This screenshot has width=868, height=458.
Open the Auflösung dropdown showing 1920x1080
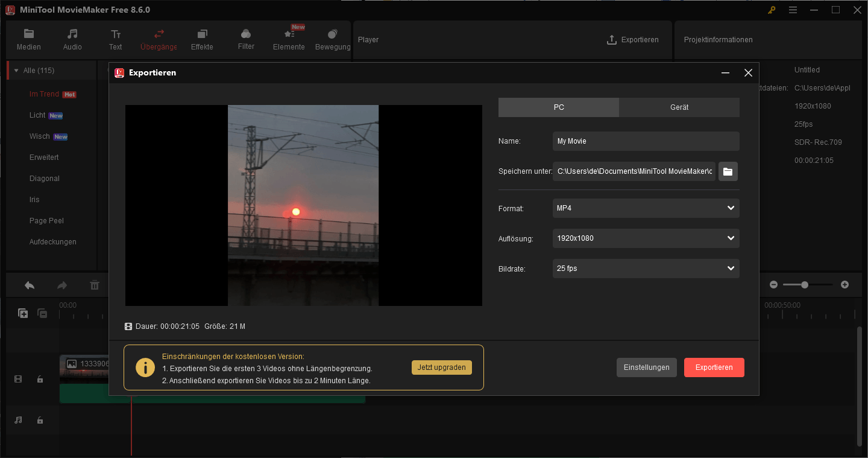click(646, 238)
